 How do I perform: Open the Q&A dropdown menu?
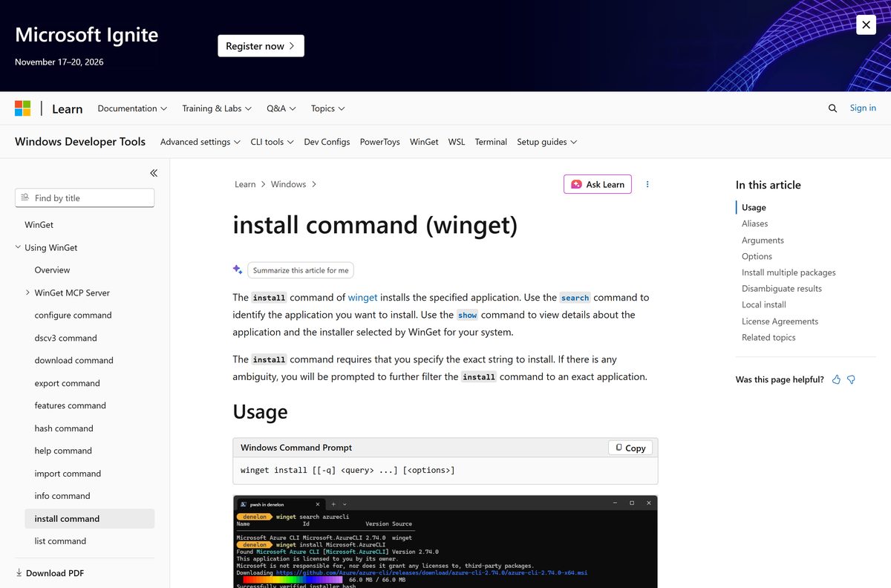281,108
